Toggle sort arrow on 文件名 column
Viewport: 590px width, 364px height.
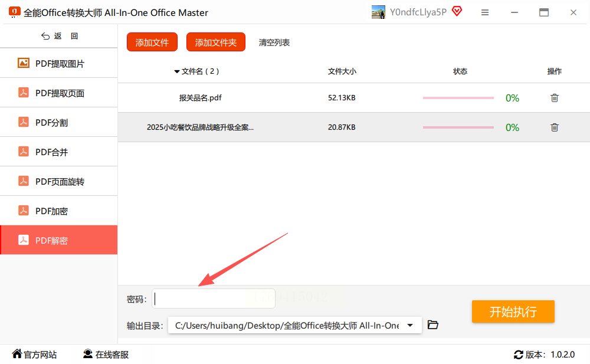(x=176, y=71)
